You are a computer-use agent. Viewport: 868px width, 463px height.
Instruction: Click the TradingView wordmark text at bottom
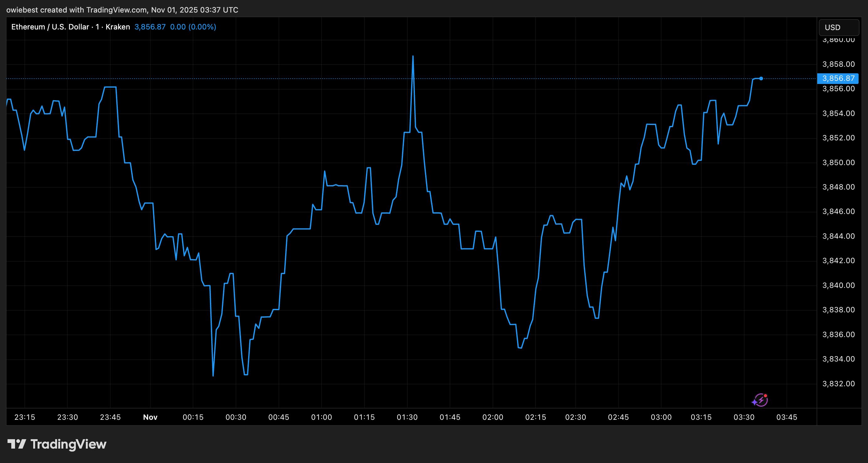coord(68,444)
